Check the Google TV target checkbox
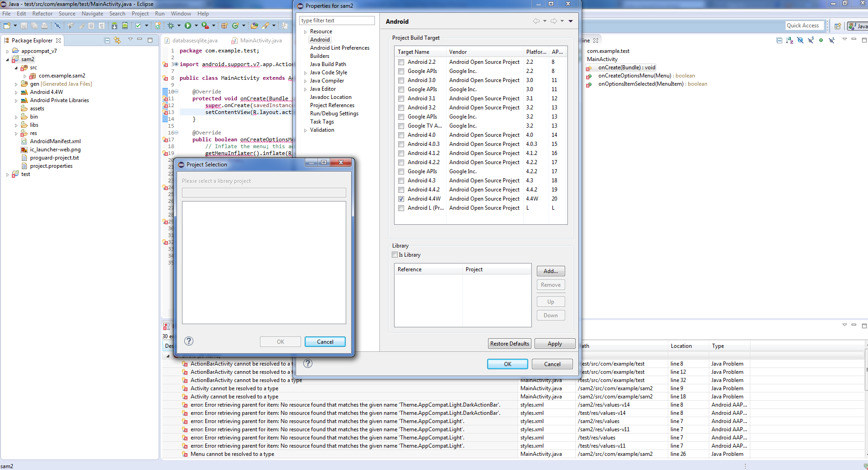This screenshot has width=868, height=470. click(x=401, y=126)
